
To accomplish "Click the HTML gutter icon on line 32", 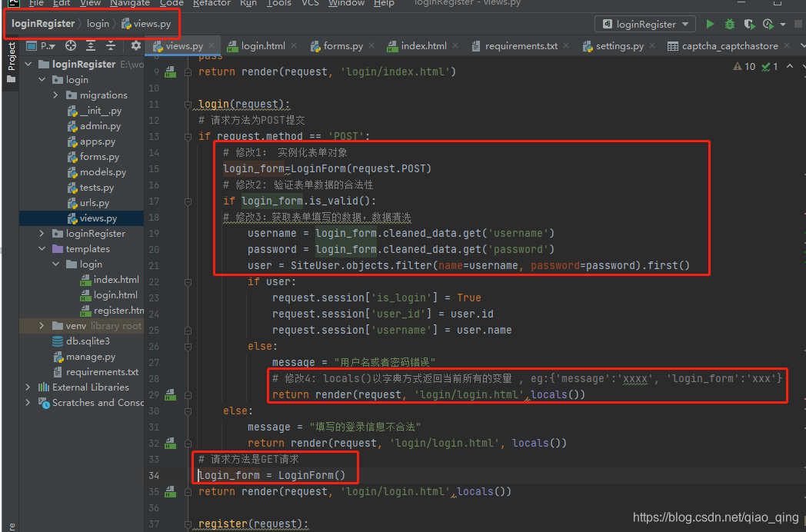I will pos(170,443).
